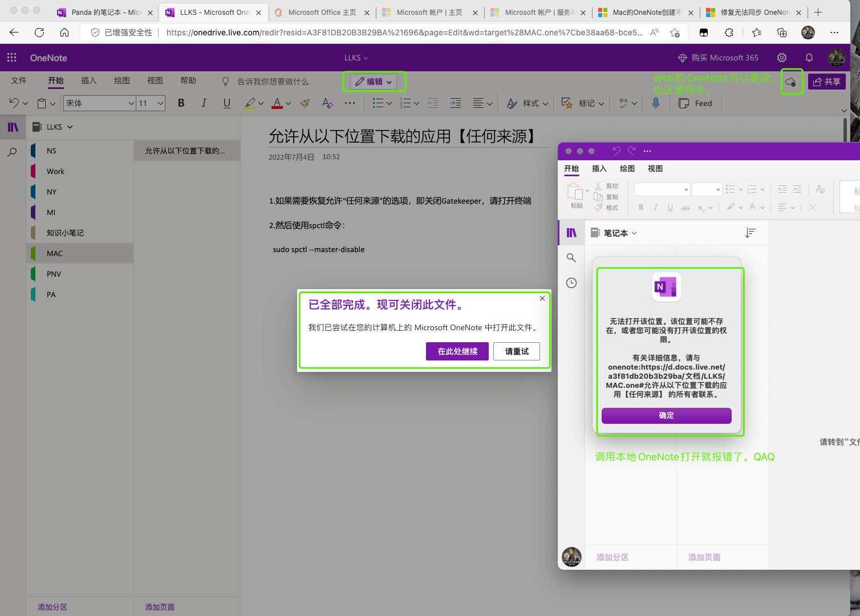Viewport: 860px width, 616px height.
Task: Open the settings gear in OneNote web header
Action: tap(782, 58)
